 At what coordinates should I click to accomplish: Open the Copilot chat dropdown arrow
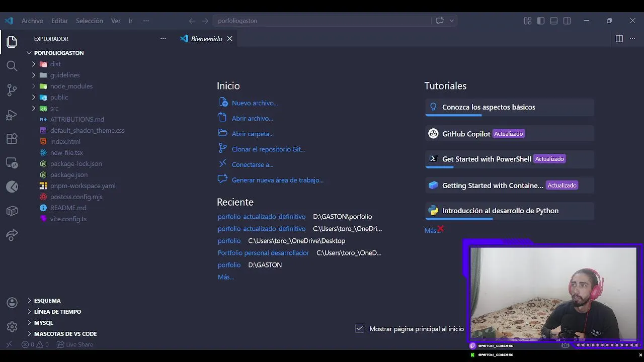(452, 21)
